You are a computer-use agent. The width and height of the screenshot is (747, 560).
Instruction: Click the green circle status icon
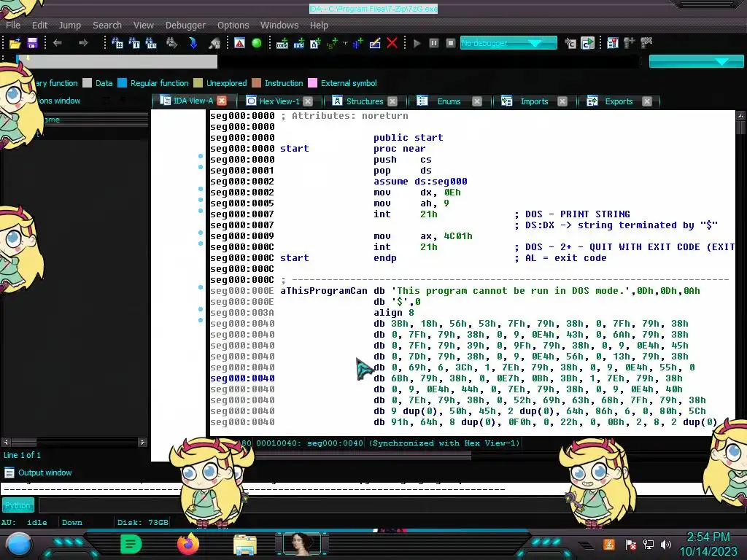tap(256, 43)
